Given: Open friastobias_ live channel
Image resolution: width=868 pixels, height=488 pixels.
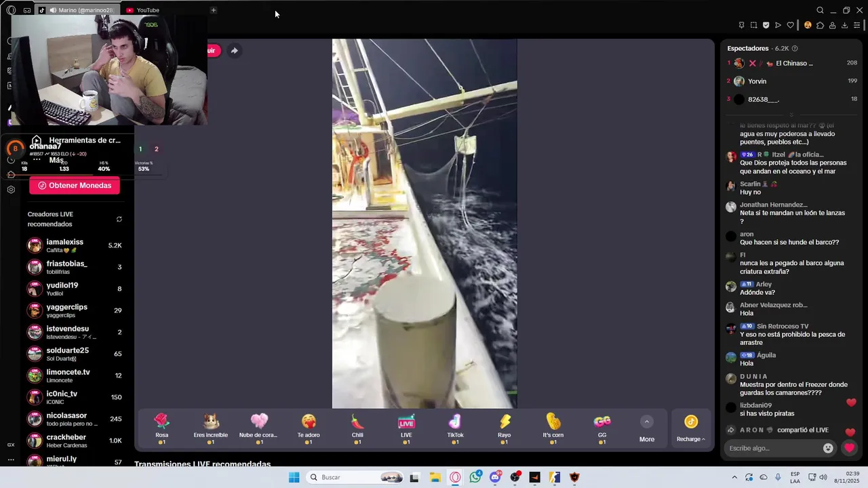Looking at the screenshot, I should pyautogui.click(x=75, y=267).
